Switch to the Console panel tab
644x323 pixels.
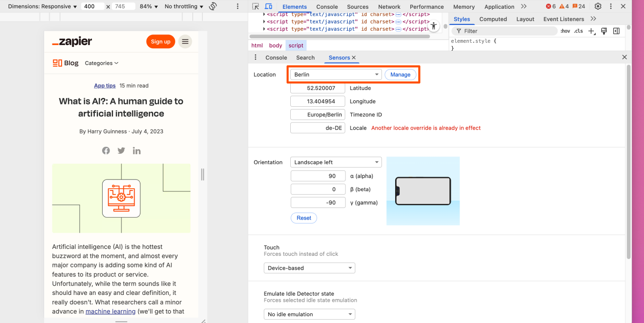pyautogui.click(x=327, y=6)
